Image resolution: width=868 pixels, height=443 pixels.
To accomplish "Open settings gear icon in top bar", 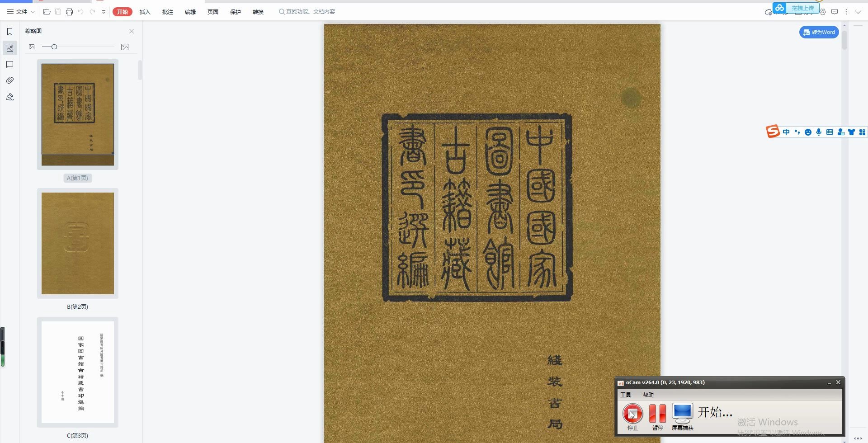I will [823, 12].
